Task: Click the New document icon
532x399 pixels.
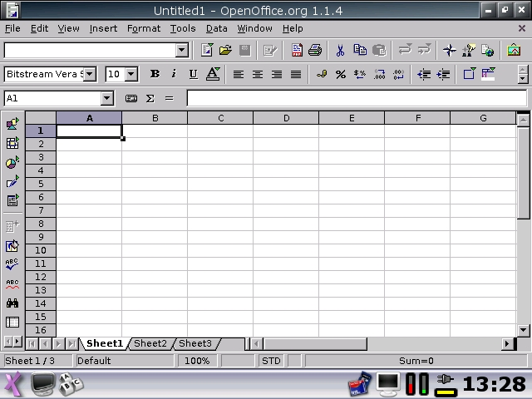Action: 208,51
